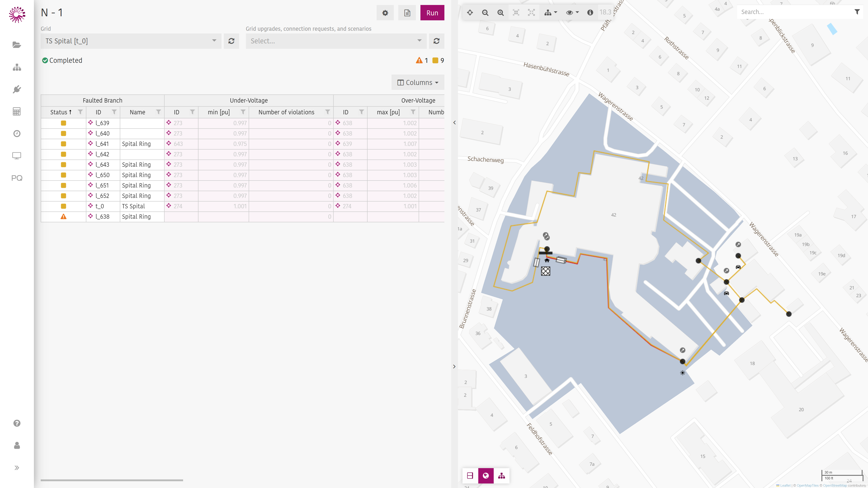Filter the Number of violations column
Viewport: 868px width, 488px height.
(328, 112)
